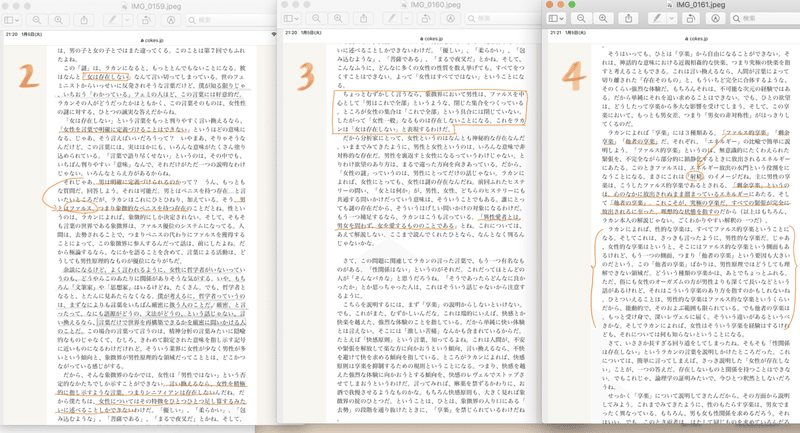Image resolution: width=800 pixels, height=433 pixels.
Task: Rotate image in IMG_0159.jpeg window
Action: pyautogui.click(x=146, y=20)
